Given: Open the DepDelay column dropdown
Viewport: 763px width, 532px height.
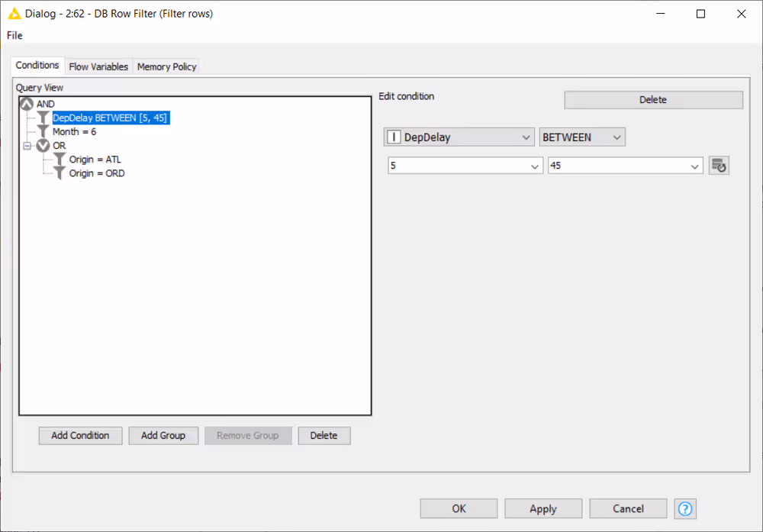Looking at the screenshot, I should pos(459,137).
